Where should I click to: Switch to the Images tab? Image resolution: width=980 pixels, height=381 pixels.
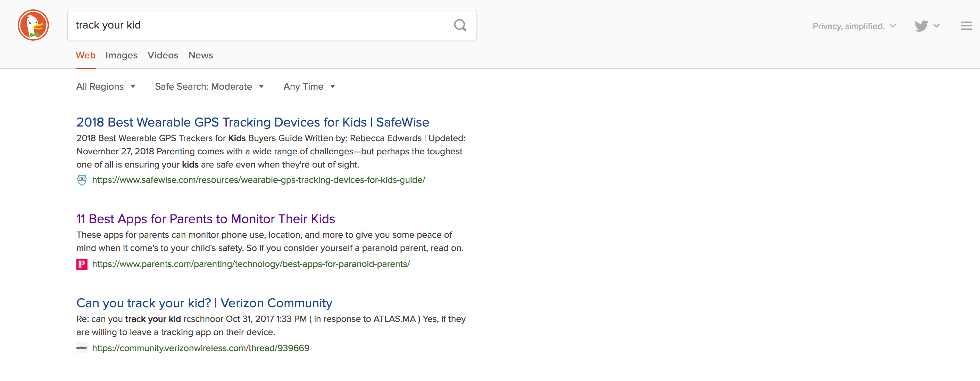click(121, 55)
